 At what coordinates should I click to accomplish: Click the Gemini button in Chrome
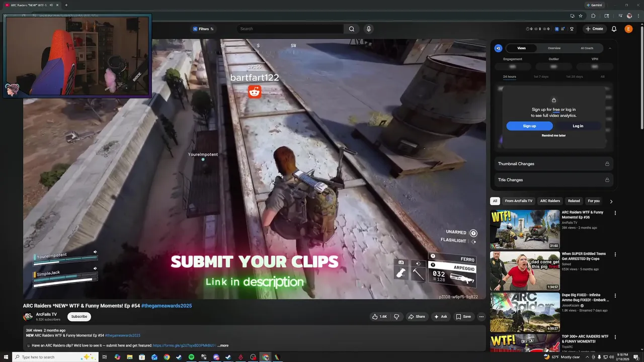click(594, 5)
